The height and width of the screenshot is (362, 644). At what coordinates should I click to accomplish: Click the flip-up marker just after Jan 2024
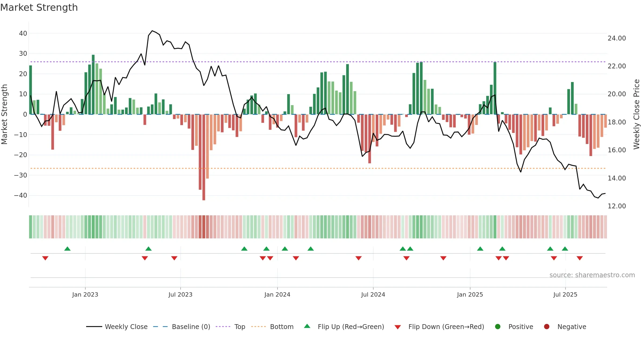point(285,249)
